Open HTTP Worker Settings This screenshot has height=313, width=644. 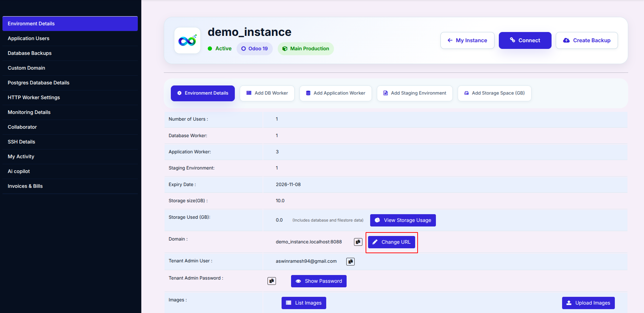pyautogui.click(x=70, y=97)
